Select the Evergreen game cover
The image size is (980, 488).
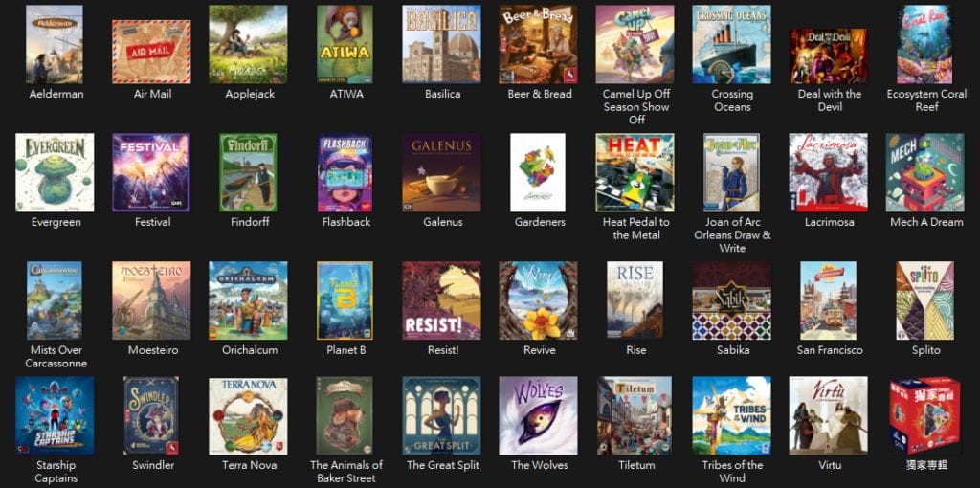pyautogui.click(x=55, y=172)
